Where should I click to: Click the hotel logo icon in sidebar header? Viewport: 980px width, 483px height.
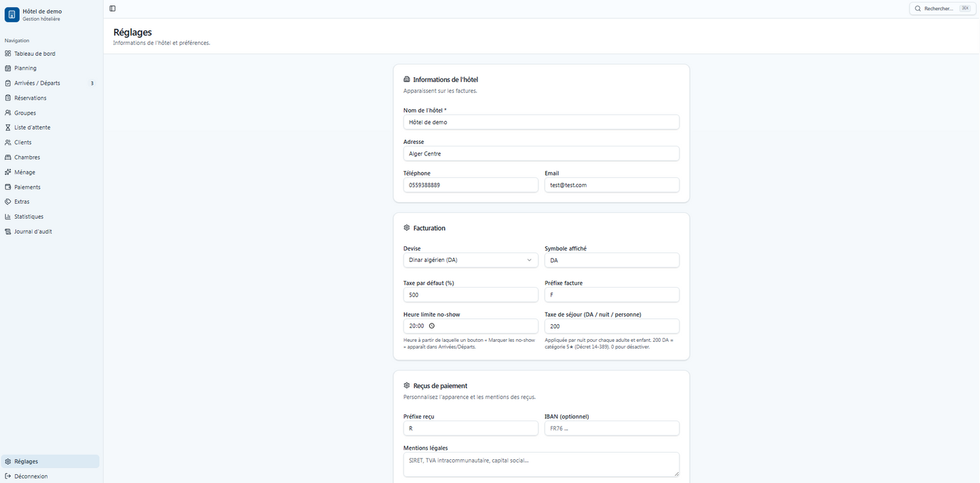pyautogui.click(x=12, y=14)
